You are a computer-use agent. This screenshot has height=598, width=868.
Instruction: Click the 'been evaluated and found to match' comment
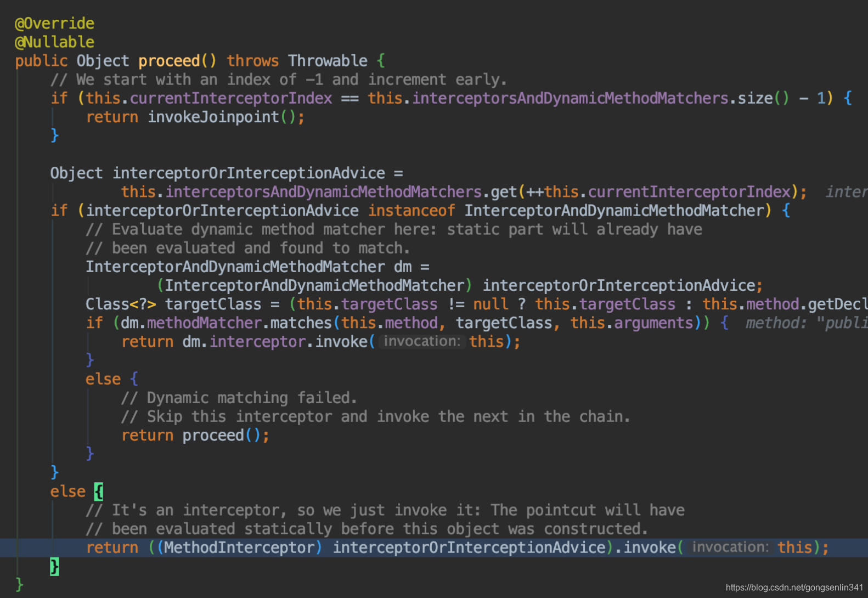[247, 248]
